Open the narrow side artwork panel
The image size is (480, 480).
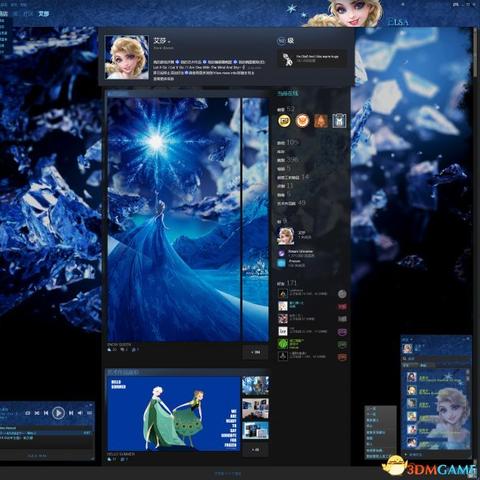point(255,219)
